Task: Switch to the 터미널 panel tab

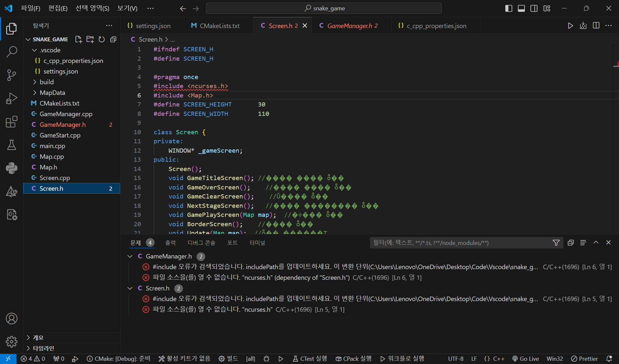Action: tap(257, 243)
